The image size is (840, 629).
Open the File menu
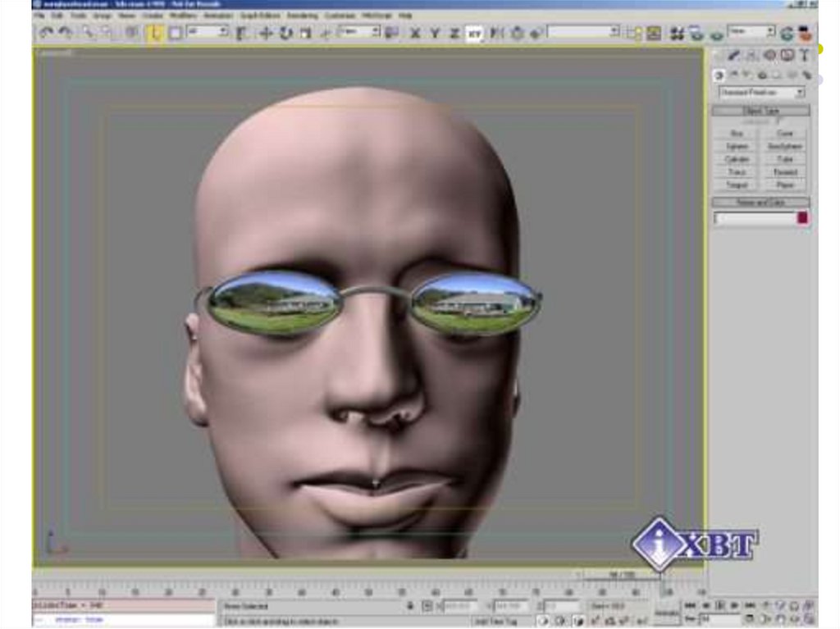(x=38, y=15)
